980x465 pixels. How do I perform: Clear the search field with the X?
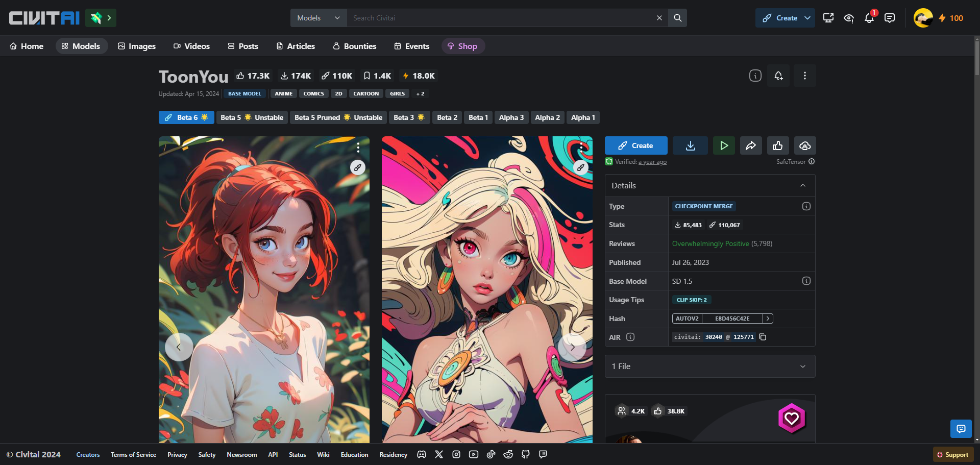click(x=659, y=18)
